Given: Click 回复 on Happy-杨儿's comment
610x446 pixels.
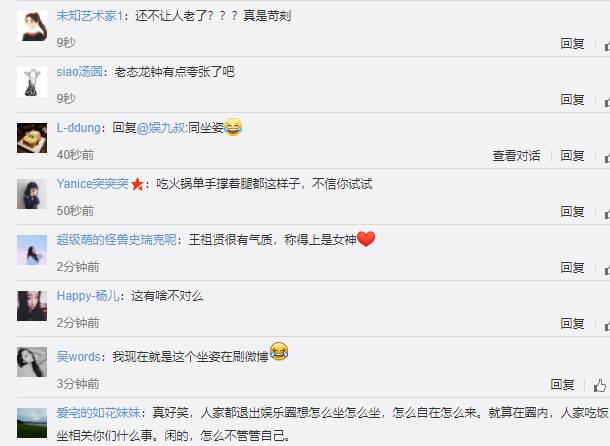Looking at the screenshot, I should coord(572,324).
